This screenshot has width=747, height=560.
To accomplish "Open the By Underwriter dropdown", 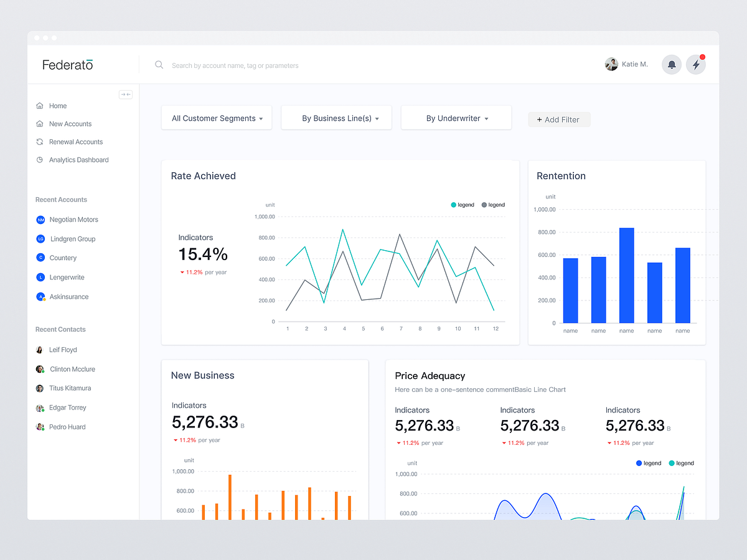I will click(x=456, y=118).
